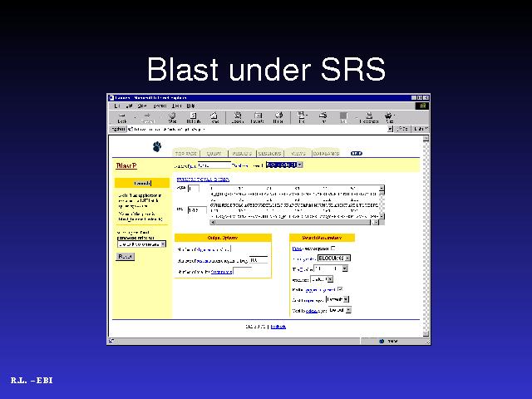Click the feedback link in footer
This screenshot has width=532, height=399.
tap(278, 327)
